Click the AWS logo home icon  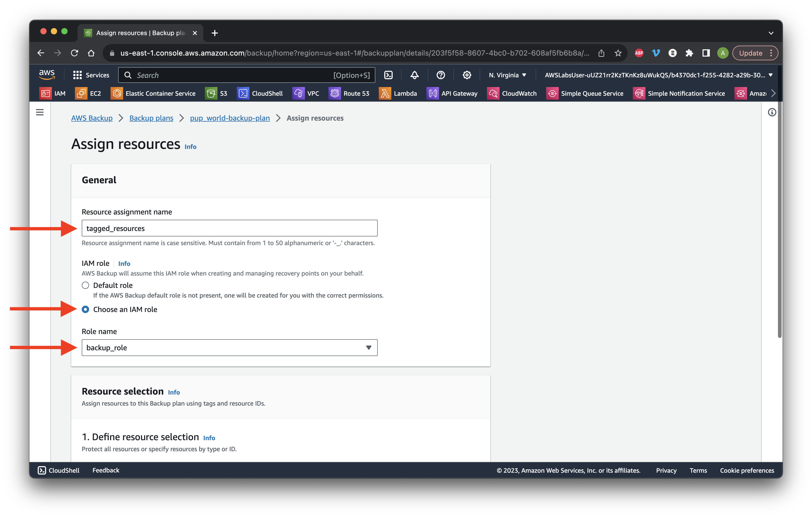47,74
